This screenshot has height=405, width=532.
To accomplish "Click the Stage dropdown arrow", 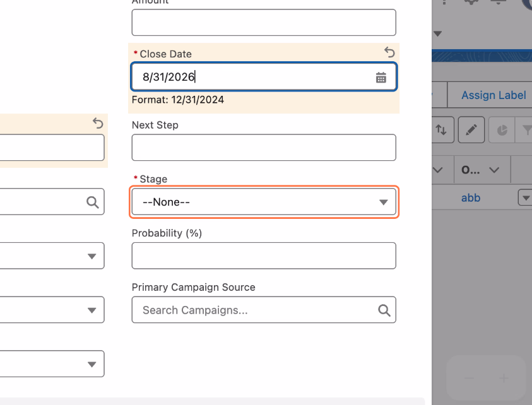I will (x=384, y=202).
